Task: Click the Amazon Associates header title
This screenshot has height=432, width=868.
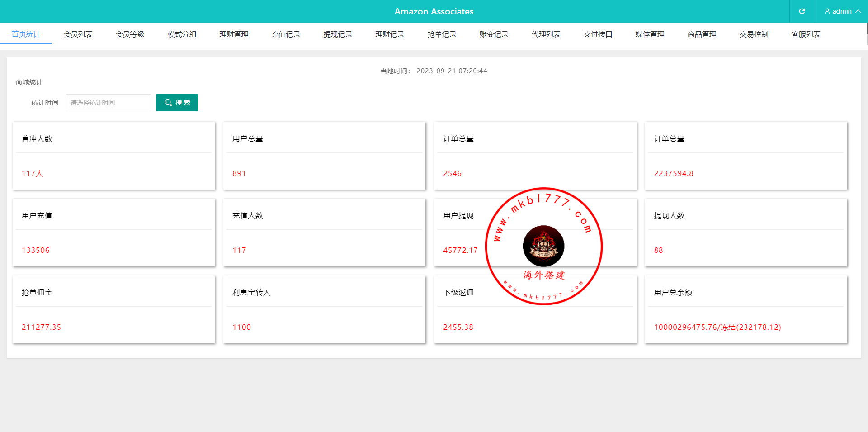Action: 434,11
